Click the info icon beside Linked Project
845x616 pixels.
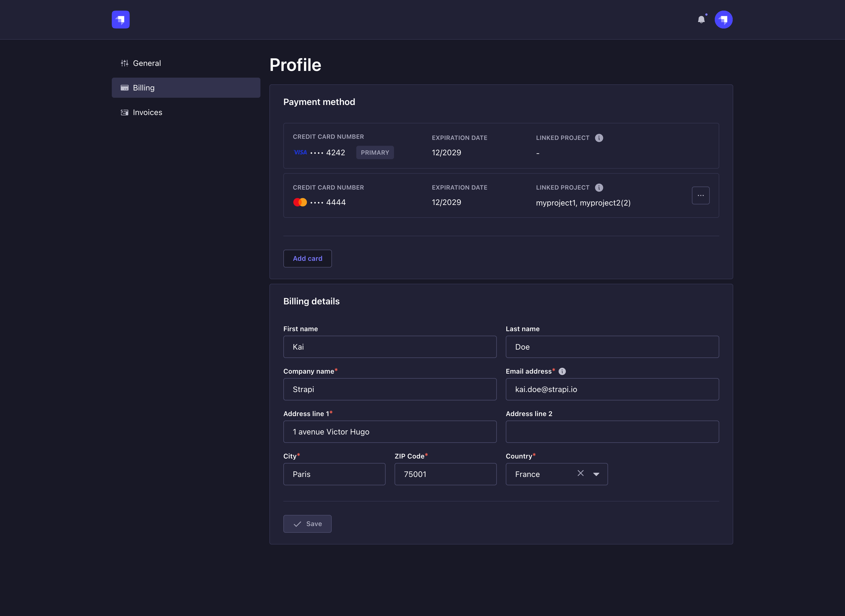(600, 138)
